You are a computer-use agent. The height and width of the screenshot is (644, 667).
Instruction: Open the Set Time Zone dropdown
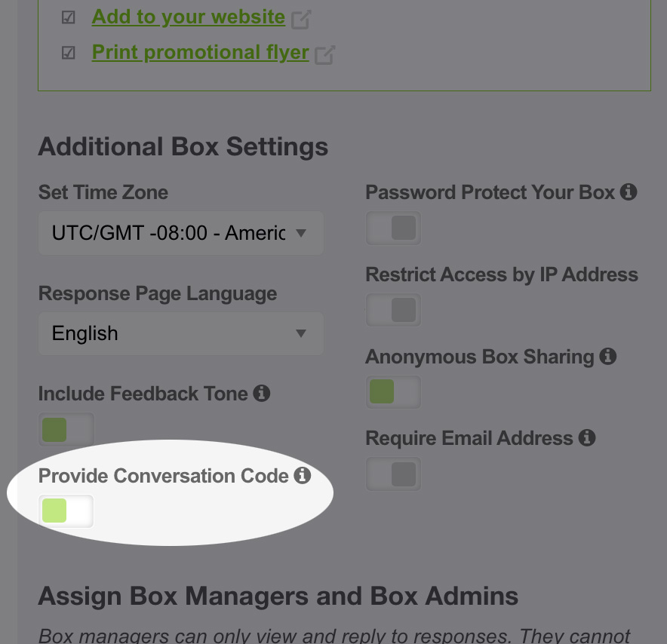[x=181, y=233]
